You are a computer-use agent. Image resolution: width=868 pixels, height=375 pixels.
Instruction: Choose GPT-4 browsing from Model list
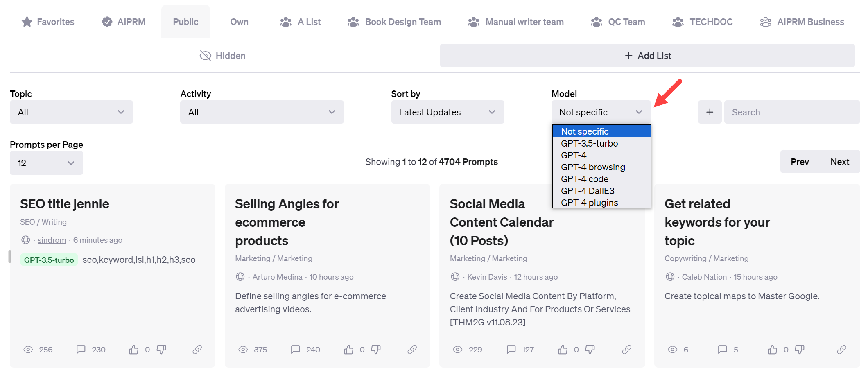click(593, 167)
